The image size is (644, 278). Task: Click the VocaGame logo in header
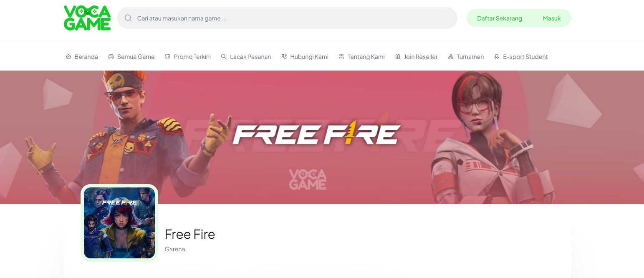pyautogui.click(x=87, y=18)
